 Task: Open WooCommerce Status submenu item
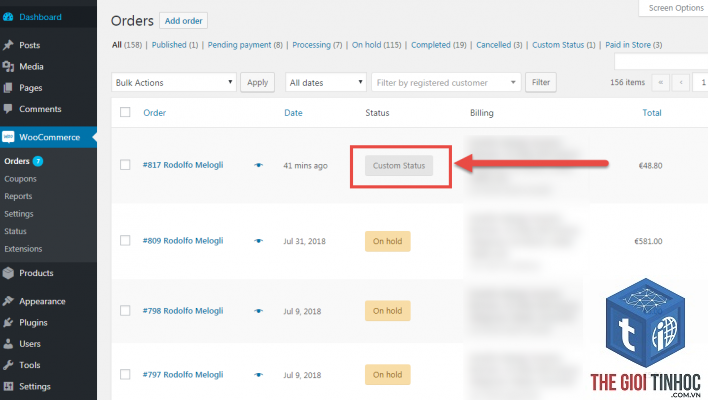pyautogui.click(x=15, y=231)
